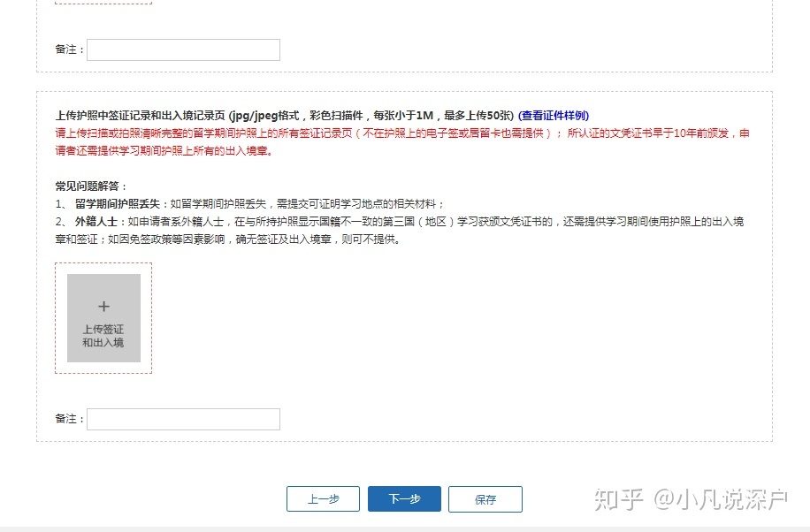Viewport: 810px width, 532px height.
Task: Focus the 备注 field below visa upload
Action: 183,419
